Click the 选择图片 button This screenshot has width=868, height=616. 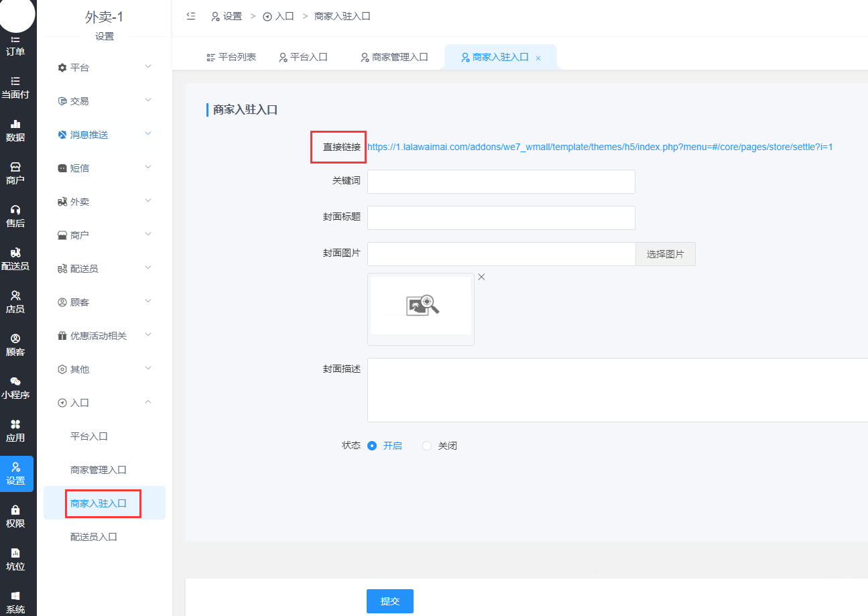pyautogui.click(x=666, y=254)
